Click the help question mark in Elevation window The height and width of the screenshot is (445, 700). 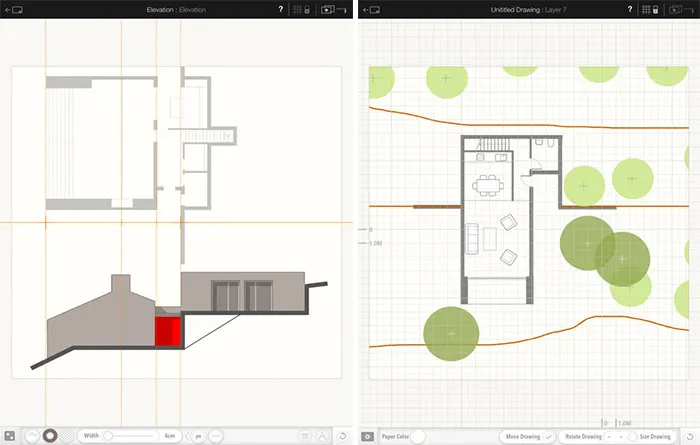pyautogui.click(x=279, y=9)
